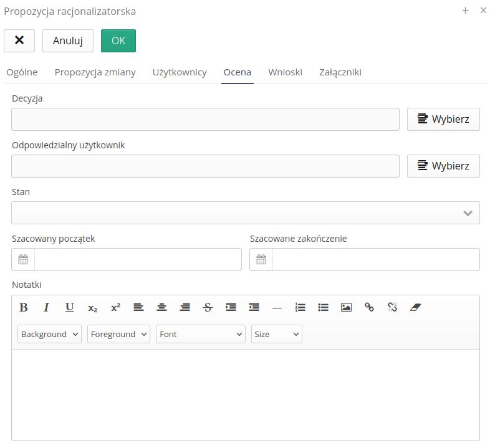
Task: Open the Font selection dropdown
Action: point(201,334)
